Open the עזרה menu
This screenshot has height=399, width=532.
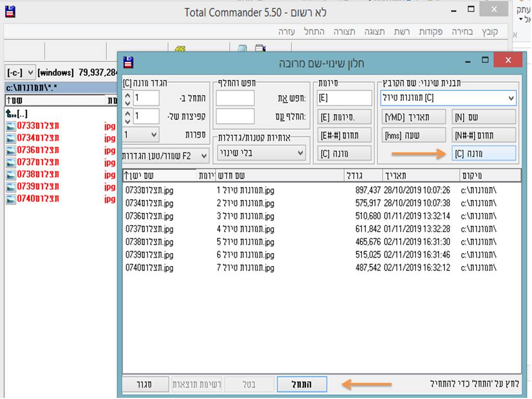click(287, 32)
